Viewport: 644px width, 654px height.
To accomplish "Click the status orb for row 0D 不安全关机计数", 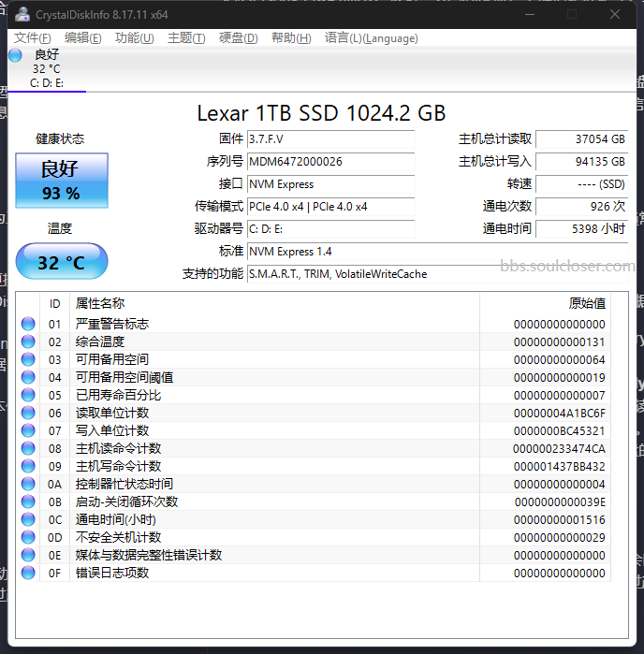I will click(x=28, y=537).
